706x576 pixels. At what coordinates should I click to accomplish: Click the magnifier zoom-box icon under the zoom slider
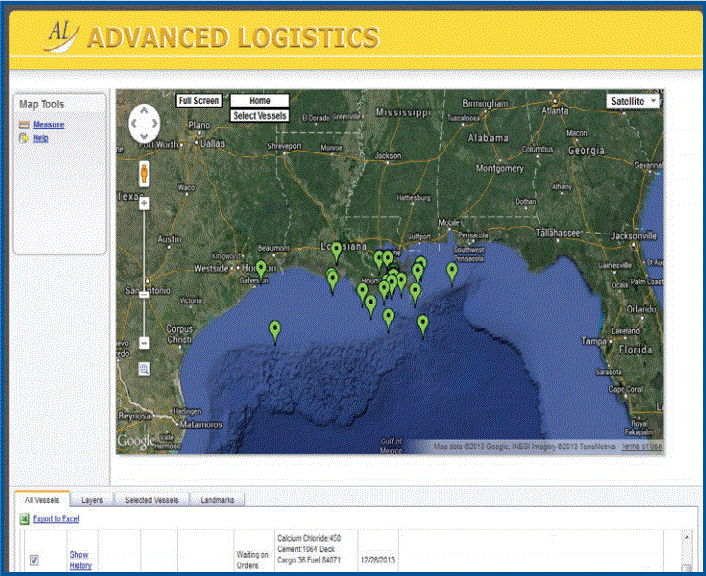tap(144, 369)
